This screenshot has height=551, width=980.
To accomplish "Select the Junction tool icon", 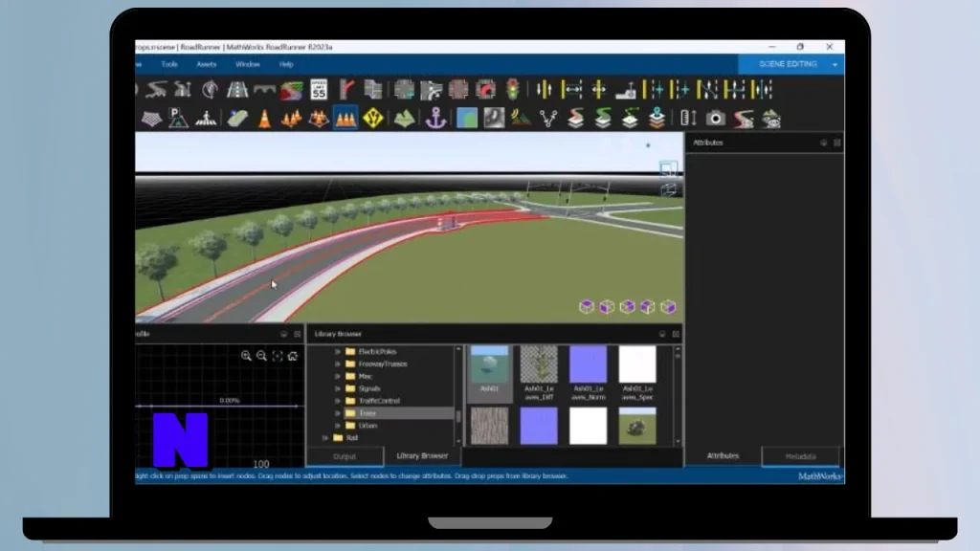I will (x=404, y=90).
